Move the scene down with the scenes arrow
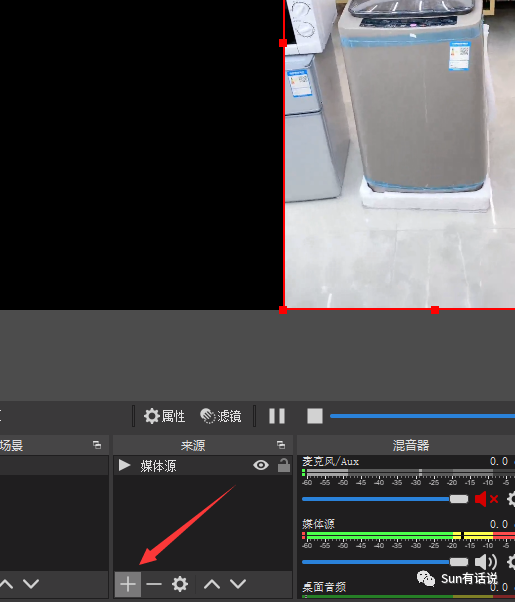This screenshot has height=602, width=515. coord(31,584)
